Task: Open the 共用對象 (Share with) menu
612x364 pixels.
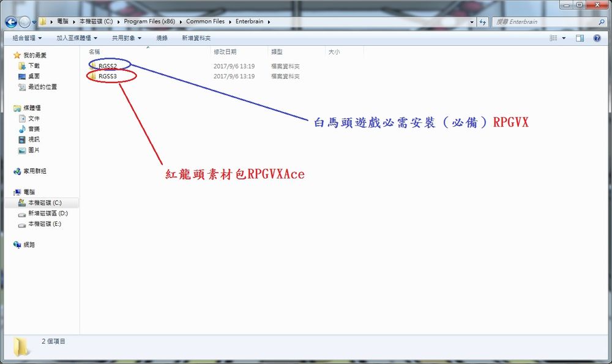Action: click(125, 38)
